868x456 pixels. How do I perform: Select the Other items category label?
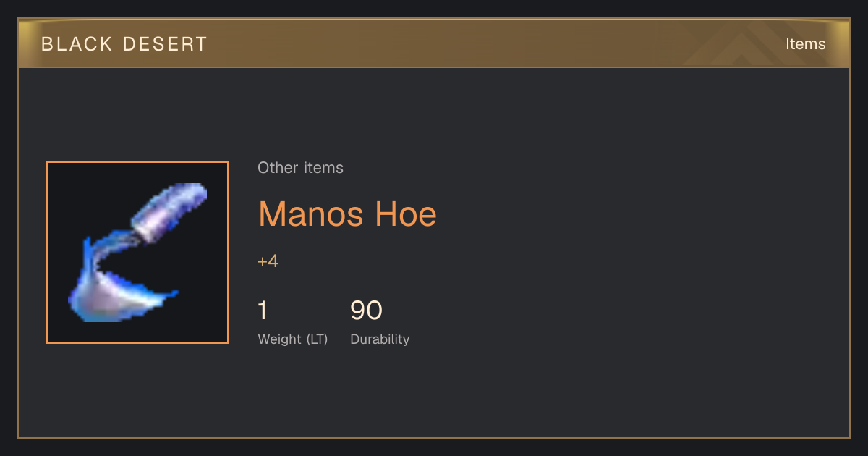click(300, 168)
